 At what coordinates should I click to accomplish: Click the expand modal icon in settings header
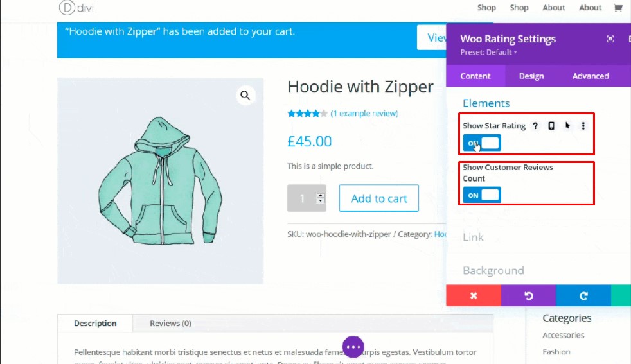coord(610,39)
